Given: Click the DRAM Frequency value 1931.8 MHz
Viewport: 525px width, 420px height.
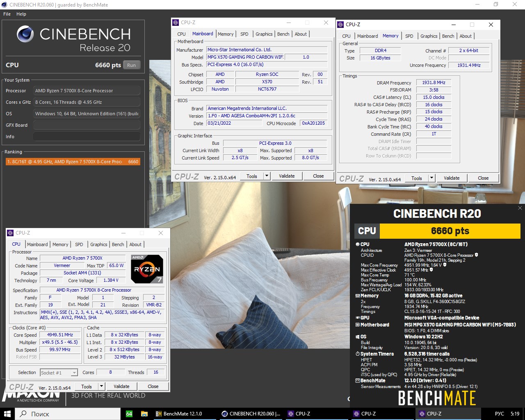Looking at the screenshot, I should pyautogui.click(x=434, y=82).
